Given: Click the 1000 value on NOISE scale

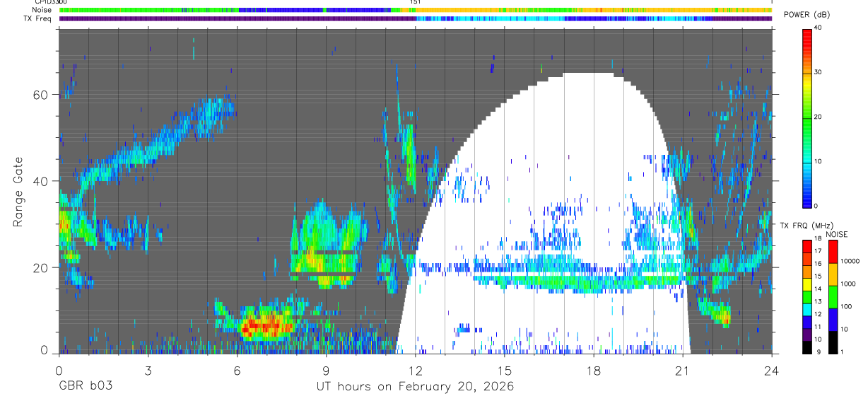Looking at the screenshot, I should pos(848,284).
